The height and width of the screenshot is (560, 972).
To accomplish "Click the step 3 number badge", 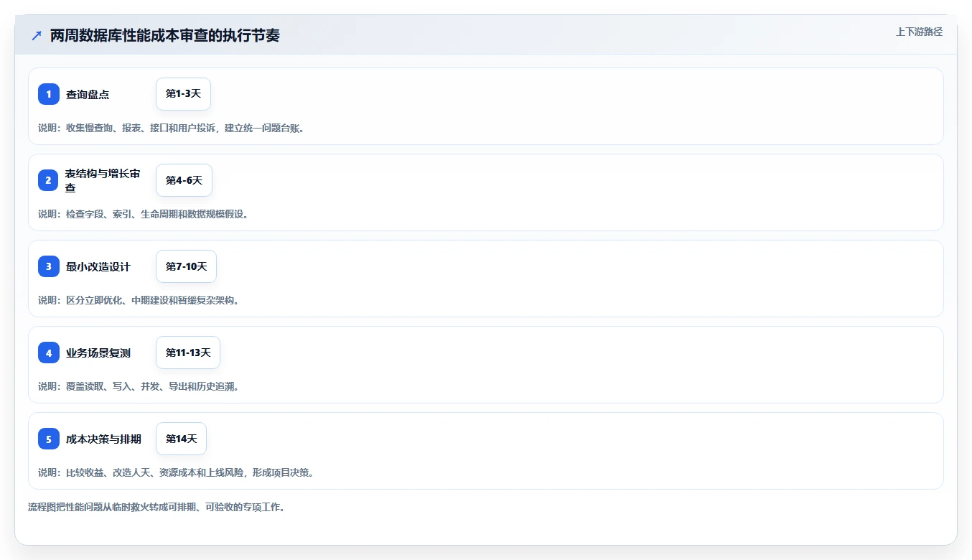I will tap(49, 266).
